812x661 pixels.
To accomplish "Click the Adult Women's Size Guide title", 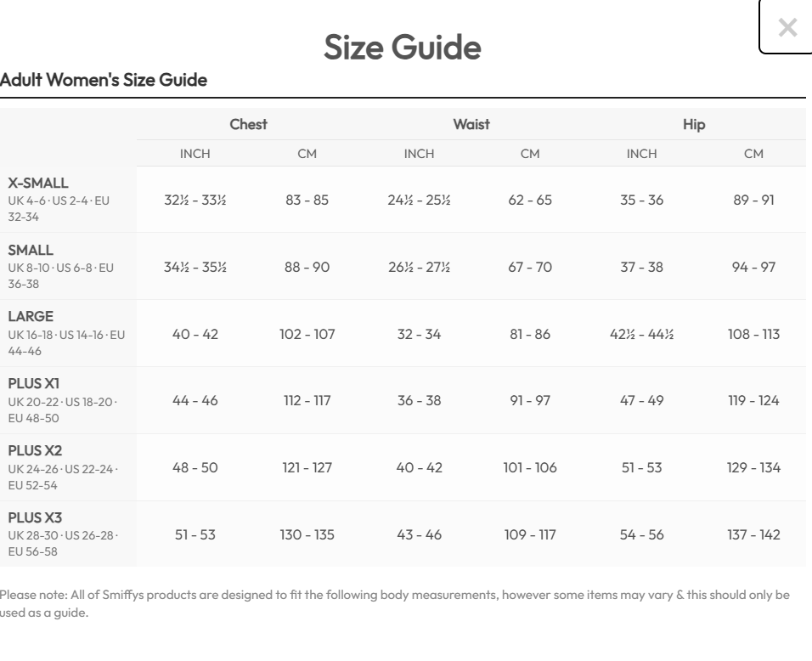I will 104,81.
